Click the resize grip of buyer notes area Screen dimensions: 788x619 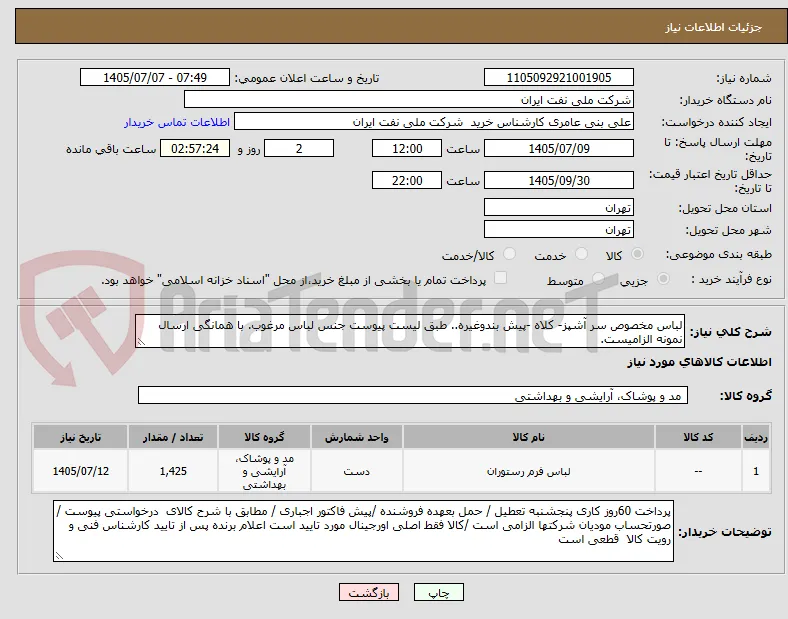point(59,556)
